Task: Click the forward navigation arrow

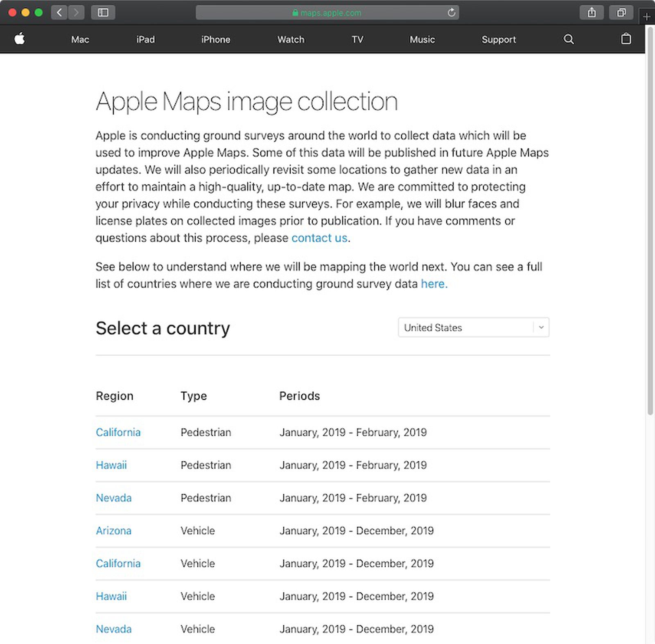Action: pos(76,12)
